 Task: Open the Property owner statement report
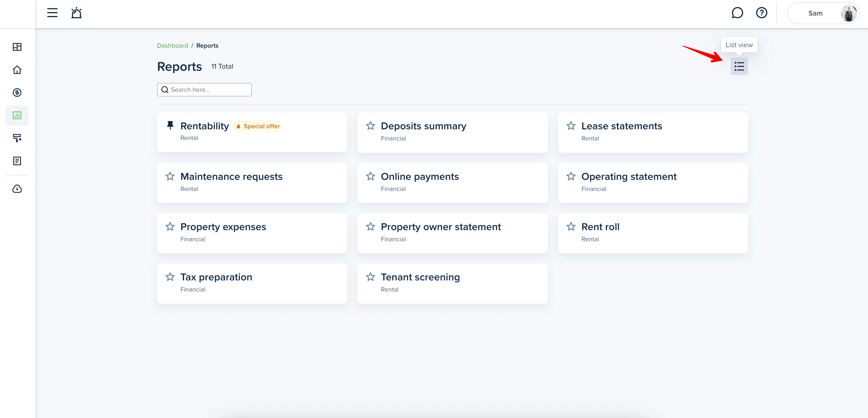click(452, 233)
